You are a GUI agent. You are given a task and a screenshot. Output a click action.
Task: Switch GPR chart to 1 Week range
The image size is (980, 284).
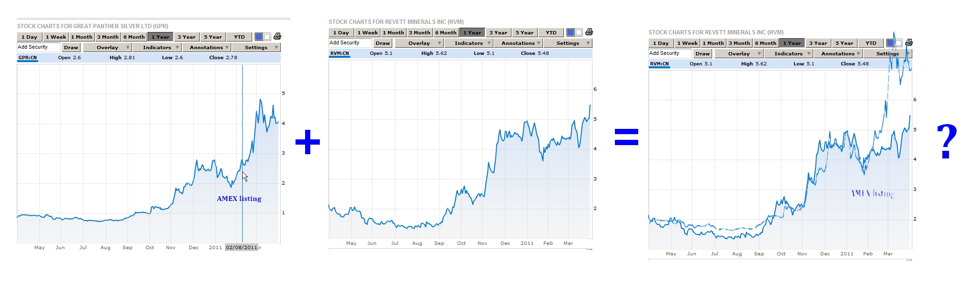(56, 37)
